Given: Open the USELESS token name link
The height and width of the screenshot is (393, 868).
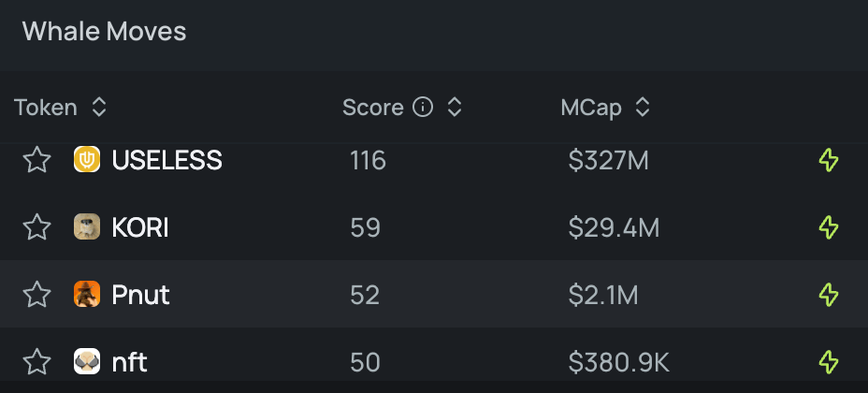Looking at the screenshot, I should point(166,161).
